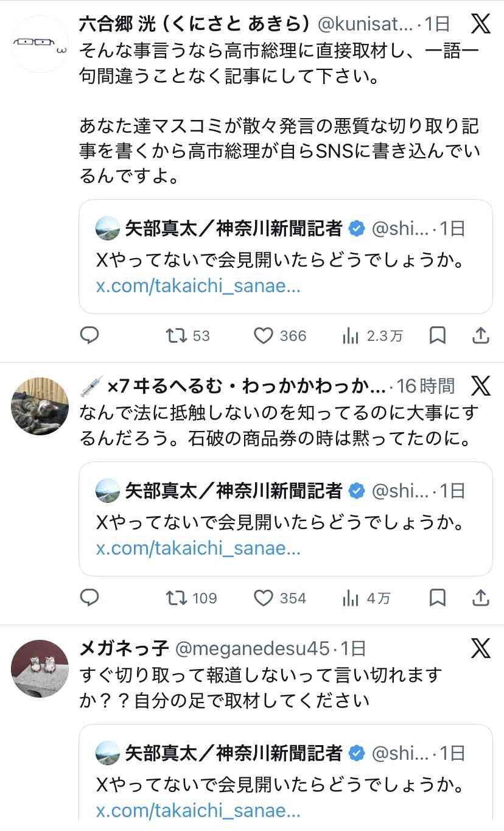Screen dimensions: 504x831
Task: Open 矢部真太 quoted post under るへるむ
Action: 285,519
